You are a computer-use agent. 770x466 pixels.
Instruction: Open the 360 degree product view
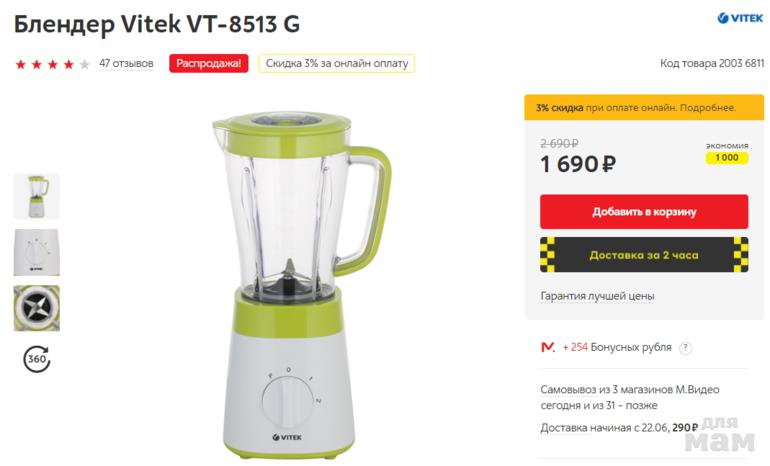(x=37, y=358)
